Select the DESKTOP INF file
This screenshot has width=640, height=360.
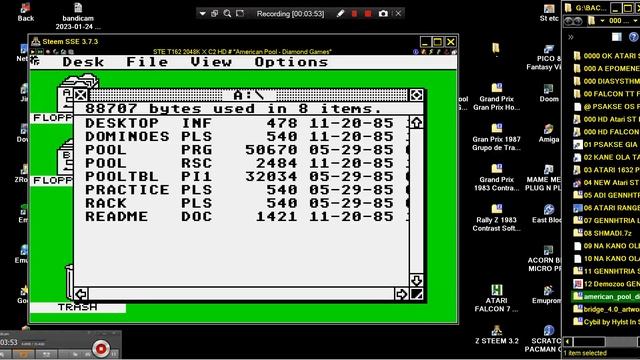point(239,123)
